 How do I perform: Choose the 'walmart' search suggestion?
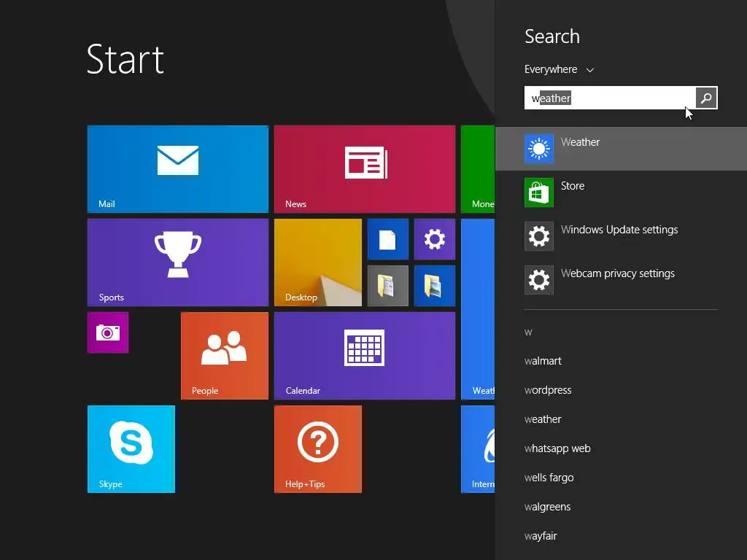point(543,361)
